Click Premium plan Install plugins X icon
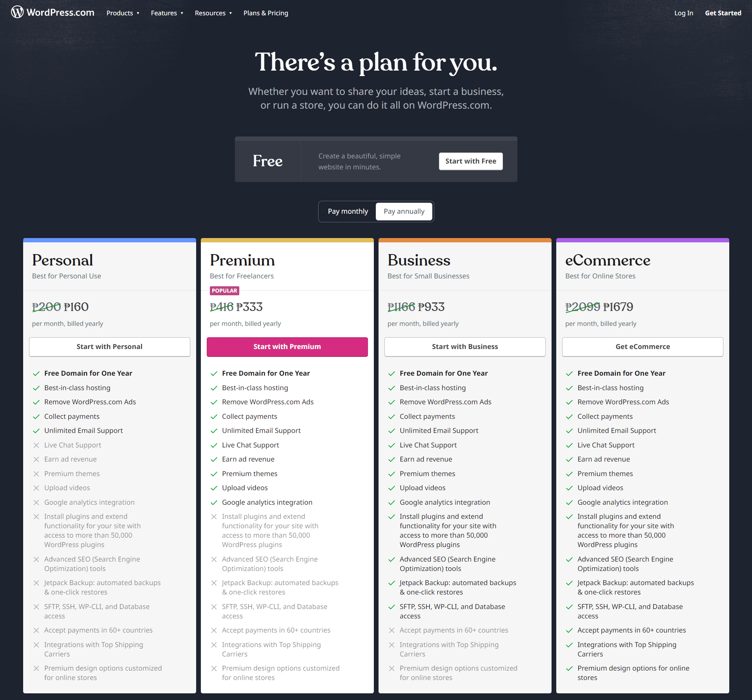752x700 pixels. click(214, 516)
